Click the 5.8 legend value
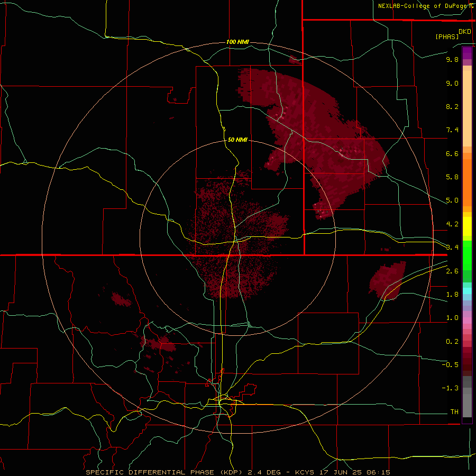This screenshot has height=476, width=476. [452, 177]
